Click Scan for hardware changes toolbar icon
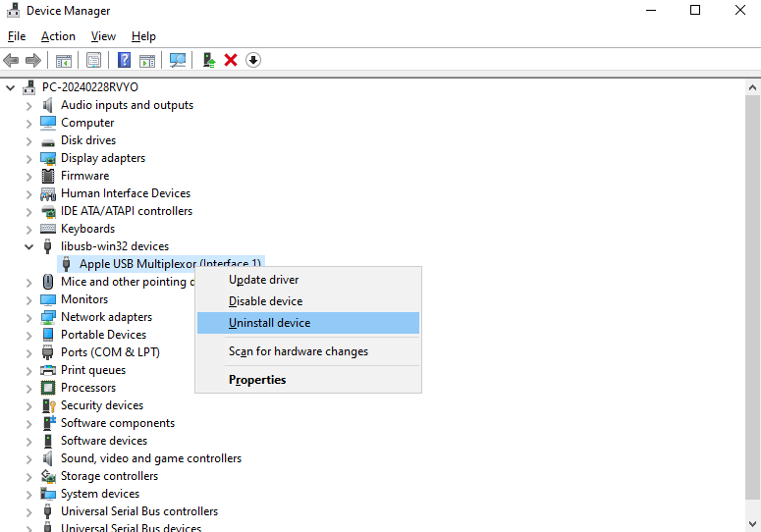The image size is (761, 532). [x=178, y=60]
